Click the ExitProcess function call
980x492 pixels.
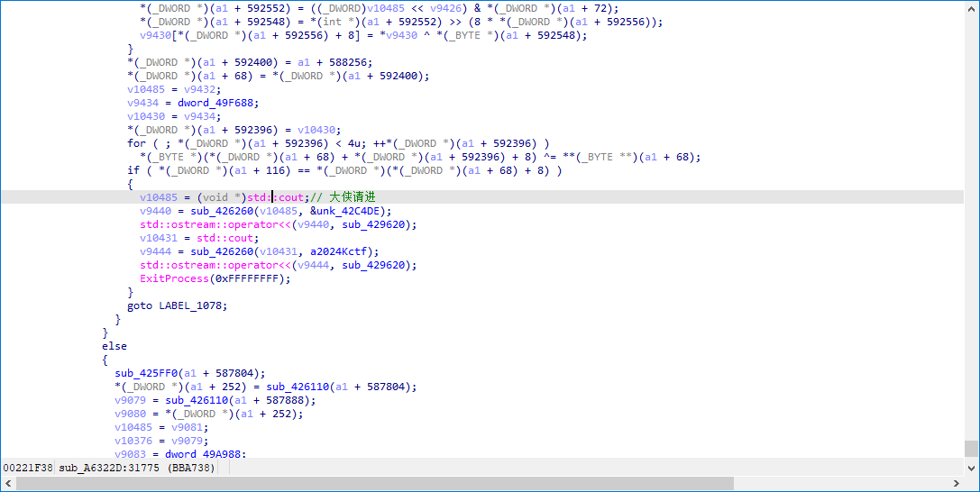(174, 278)
